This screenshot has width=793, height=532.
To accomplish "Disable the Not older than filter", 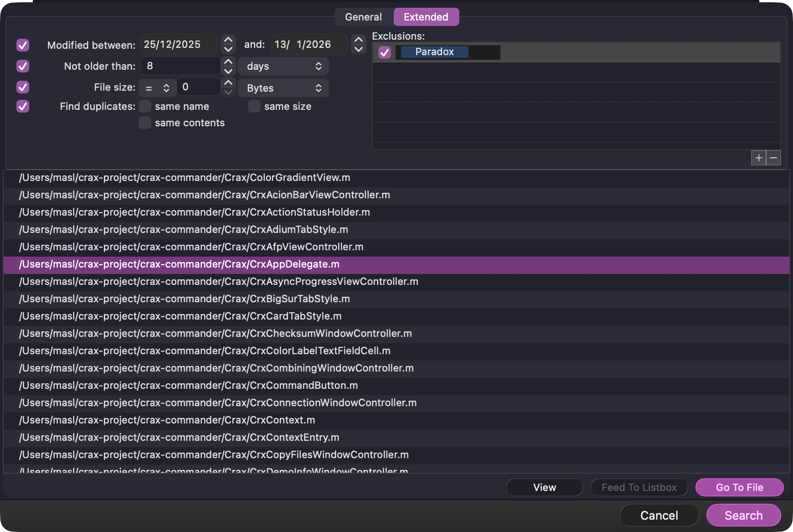I will pos(23,66).
